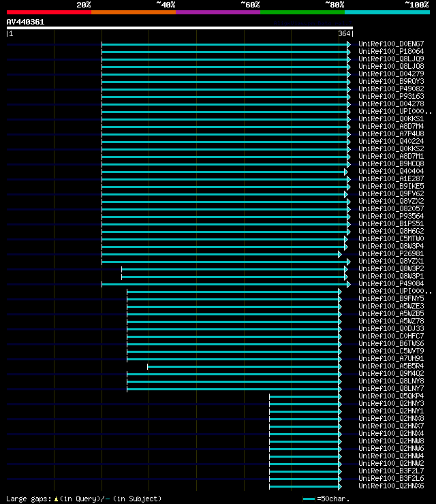Screen dimensions: 436x504
Task: Click the alignment bar for UniRef100_P26981
Action: (222, 254)
